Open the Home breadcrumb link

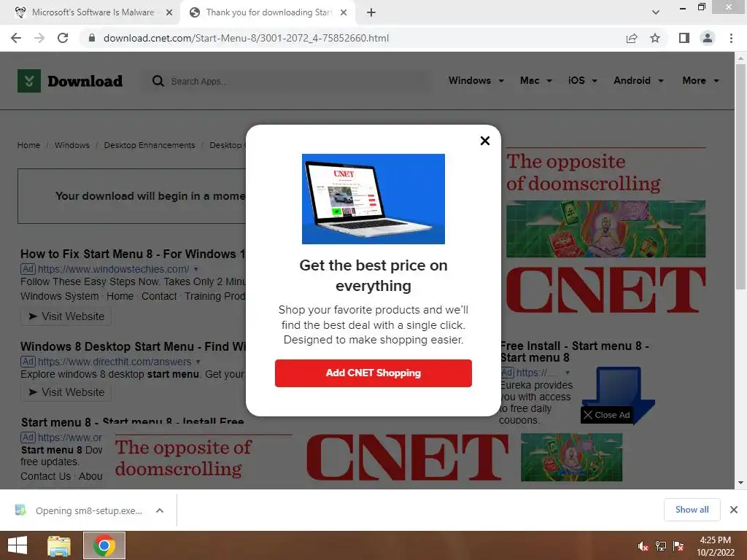click(x=28, y=145)
